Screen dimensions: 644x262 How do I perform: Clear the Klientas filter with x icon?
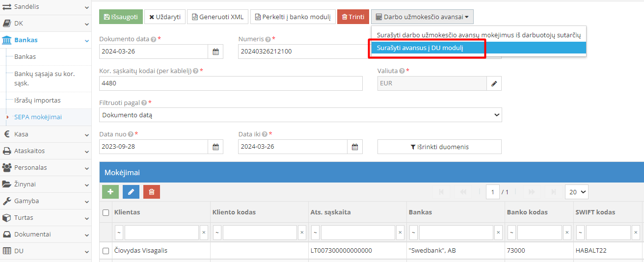204,233
